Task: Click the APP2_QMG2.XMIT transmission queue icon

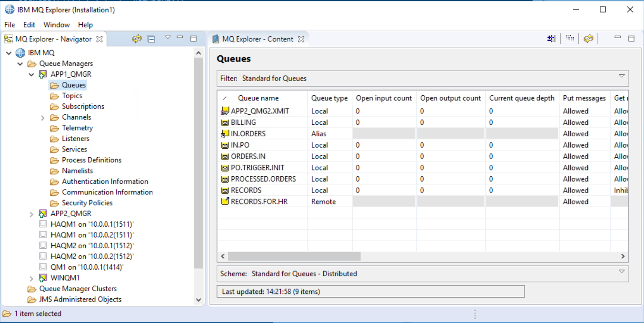Action: [225, 111]
